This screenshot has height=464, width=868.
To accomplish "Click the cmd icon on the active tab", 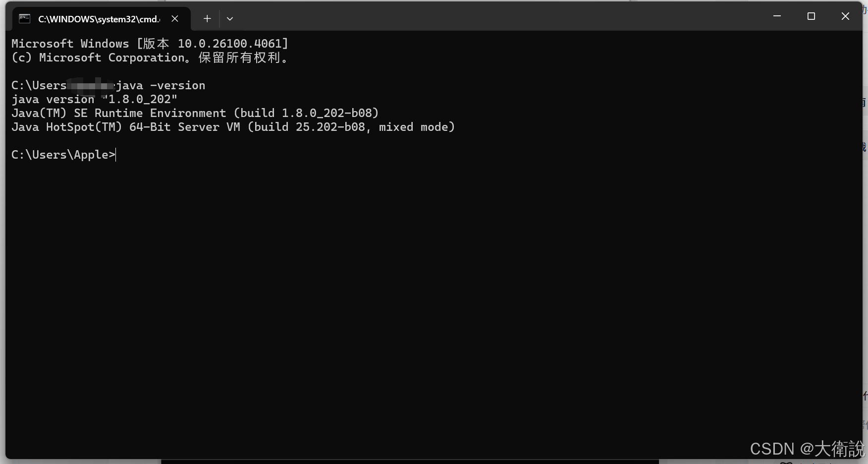I will point(23,18).
